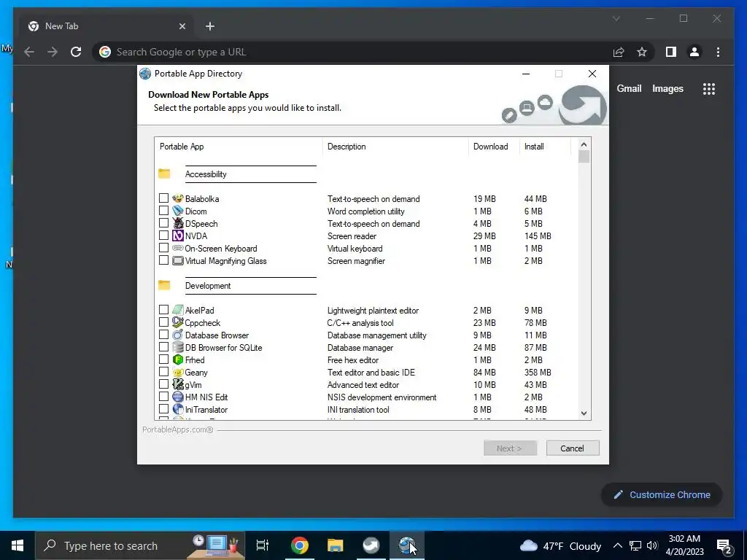The width and height of the screenshot is (747, 560).
Task: Click the Virtual Magnifying Glass icon
Action: pyautogui.click(x=178, y=260)
